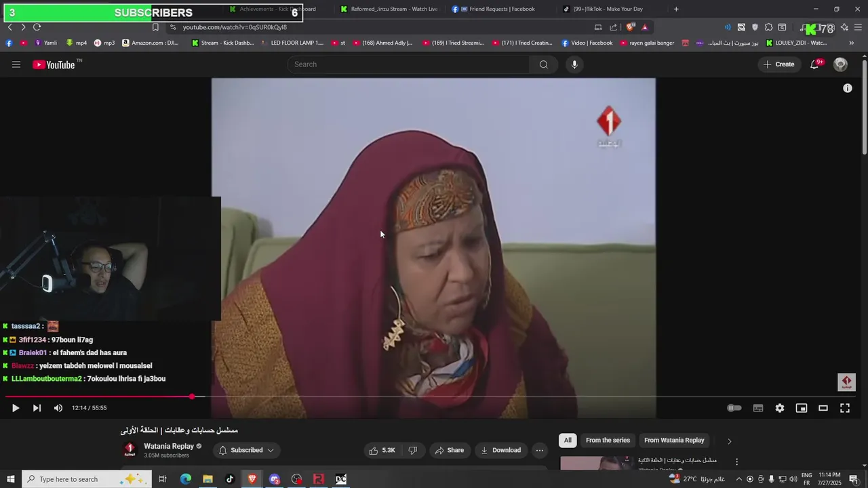Open Microsoft Edge from taskbar

tap(185, 479)
